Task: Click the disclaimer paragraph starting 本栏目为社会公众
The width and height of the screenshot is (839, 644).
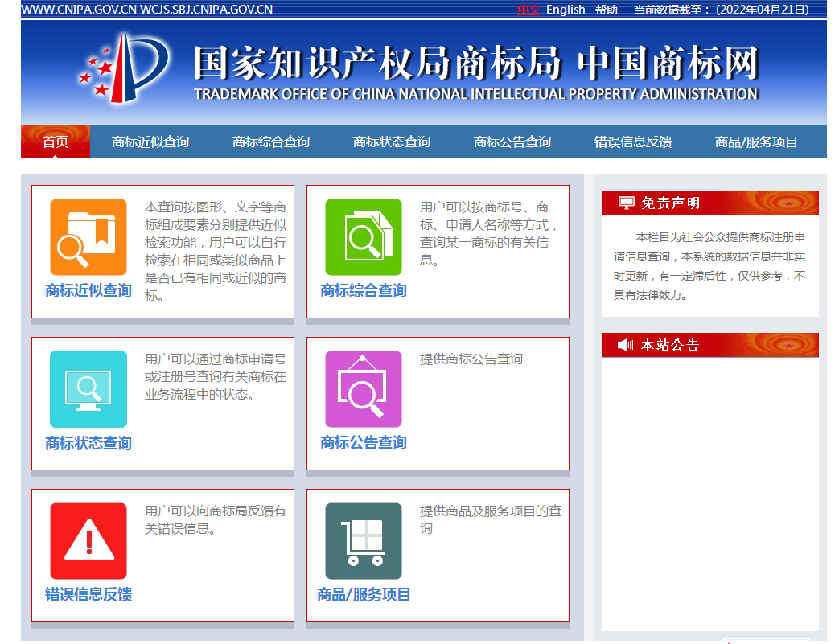Action: tap(709, 266)
